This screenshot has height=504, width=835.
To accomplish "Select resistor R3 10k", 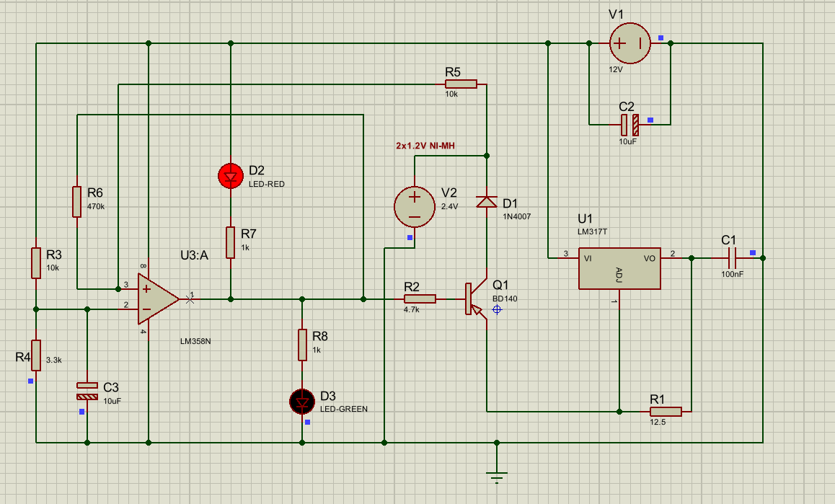I will [x=36, y=262].
